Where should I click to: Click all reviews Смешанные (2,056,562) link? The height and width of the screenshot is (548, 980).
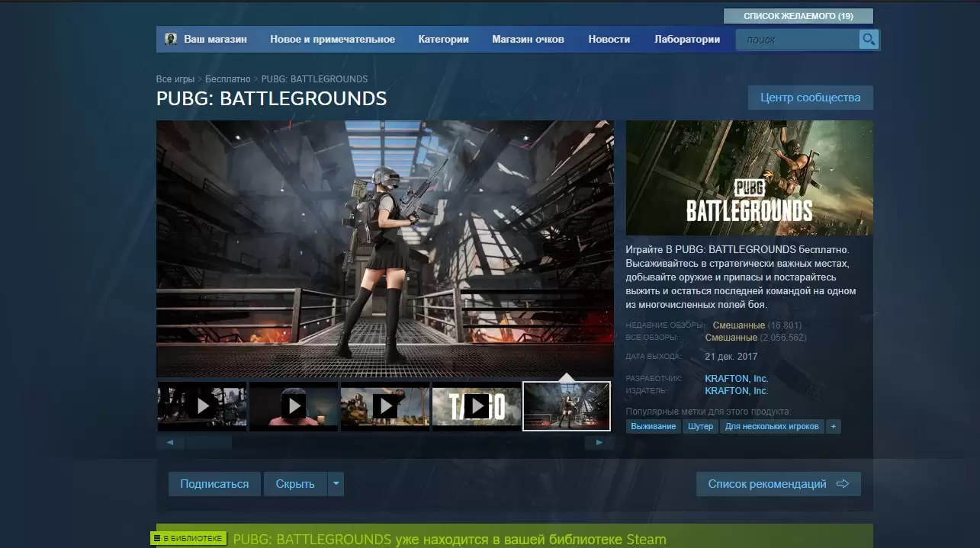pos(756,337)
